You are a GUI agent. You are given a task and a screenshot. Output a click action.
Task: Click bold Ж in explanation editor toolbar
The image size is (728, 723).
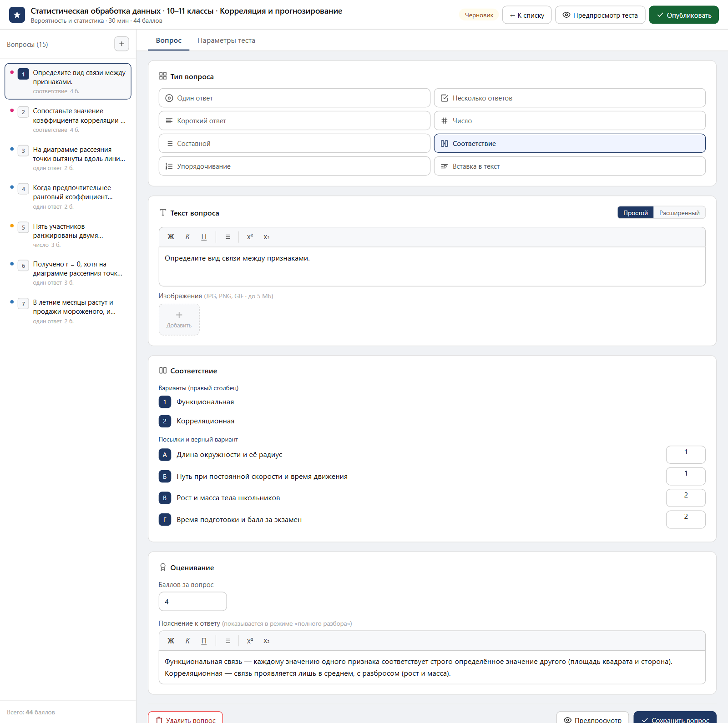pyautogui.click(x=171, y=641)
